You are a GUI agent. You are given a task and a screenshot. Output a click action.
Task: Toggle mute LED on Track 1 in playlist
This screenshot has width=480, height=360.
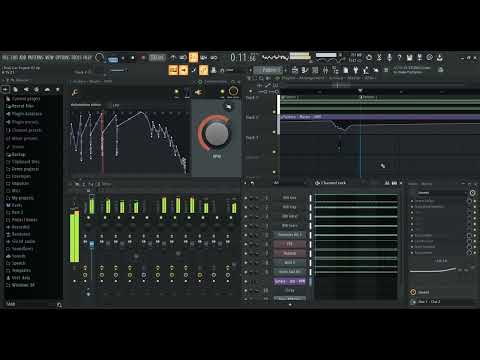tap(274, 112)
